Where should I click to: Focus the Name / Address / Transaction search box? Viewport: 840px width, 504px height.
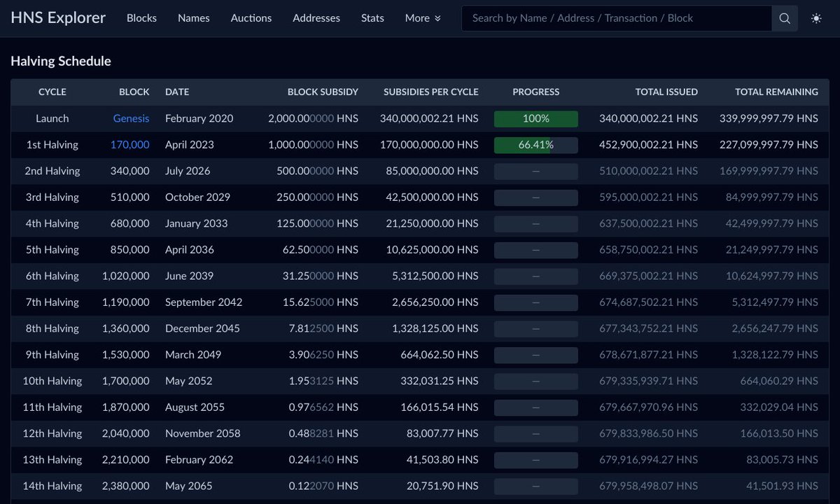point(617,18)
